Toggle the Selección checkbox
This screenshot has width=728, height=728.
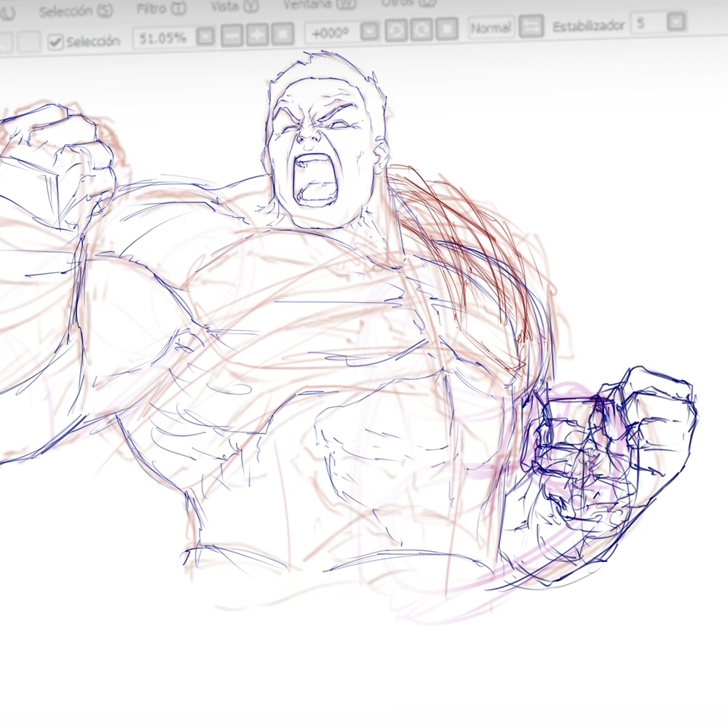55,42
